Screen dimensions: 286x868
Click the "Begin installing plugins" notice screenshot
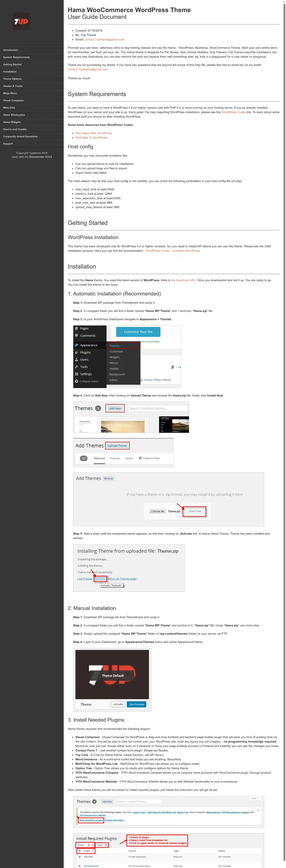tap(168, 812)
